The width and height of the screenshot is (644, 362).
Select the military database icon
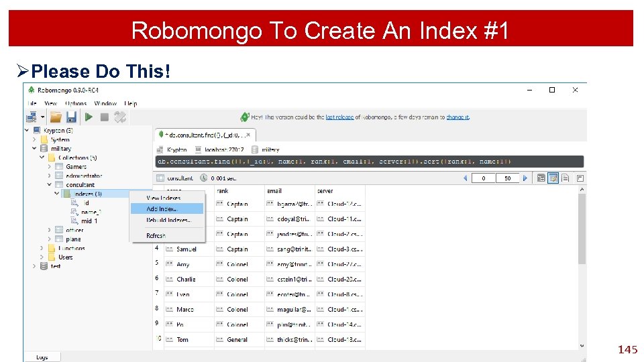pyautogui.click(x=44, y=149)
